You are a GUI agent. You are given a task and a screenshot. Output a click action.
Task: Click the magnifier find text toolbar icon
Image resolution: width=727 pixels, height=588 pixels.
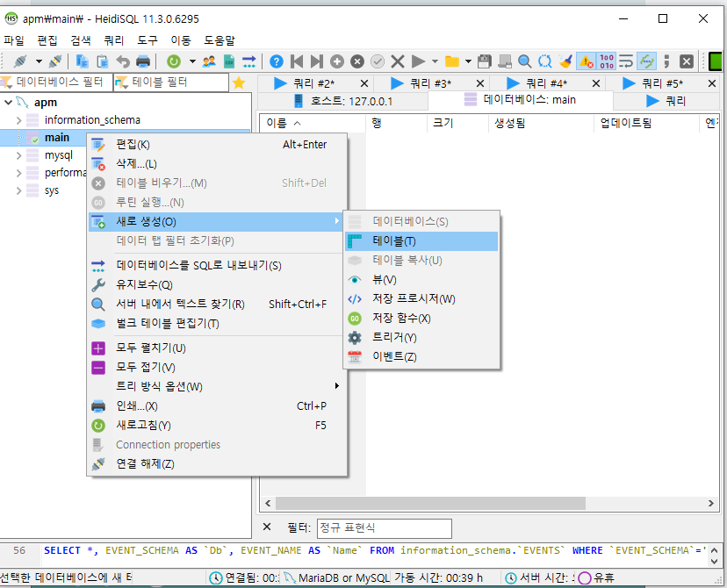(524, 61)
